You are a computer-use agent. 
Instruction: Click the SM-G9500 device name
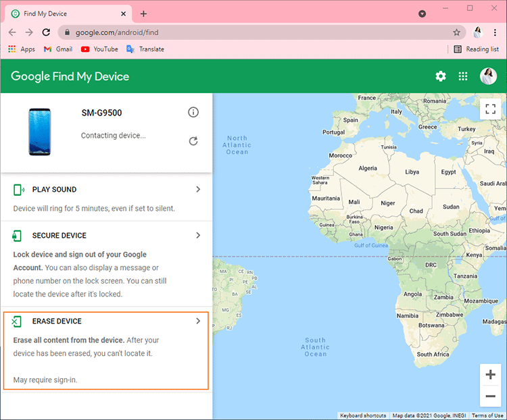(x=101, y=113)
